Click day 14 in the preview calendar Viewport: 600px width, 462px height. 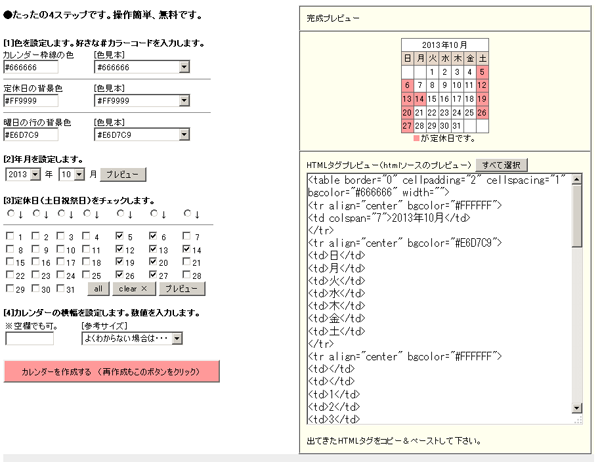coord(420,99)
